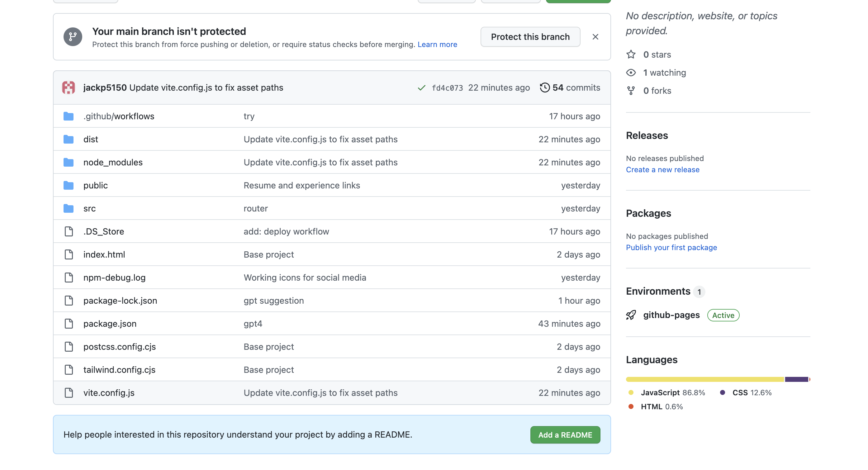The width and height of the screenshot is (868, 470).
Task: Click the git branch icon in banner
Action: tap(73, 37)
